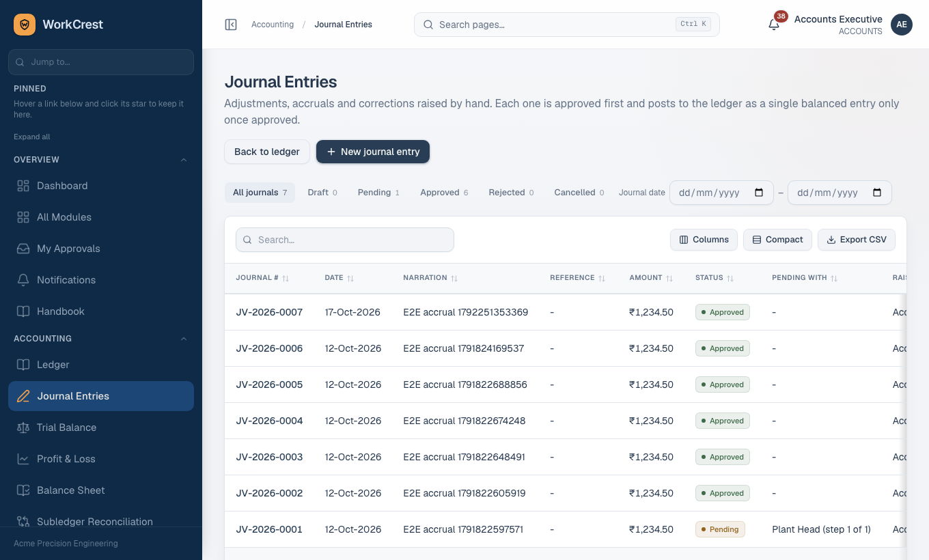Open the Handbook page
The height and width of the screenshot is (560, 929).
(x=101, y=311)
